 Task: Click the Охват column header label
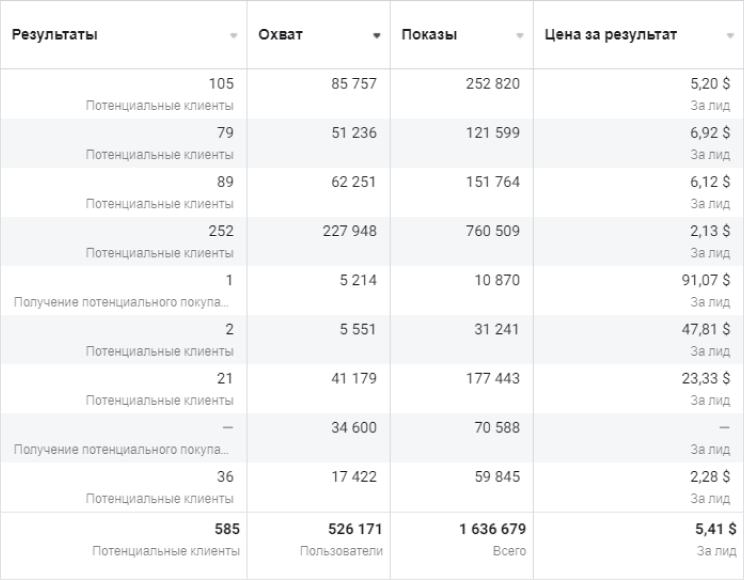280,35
